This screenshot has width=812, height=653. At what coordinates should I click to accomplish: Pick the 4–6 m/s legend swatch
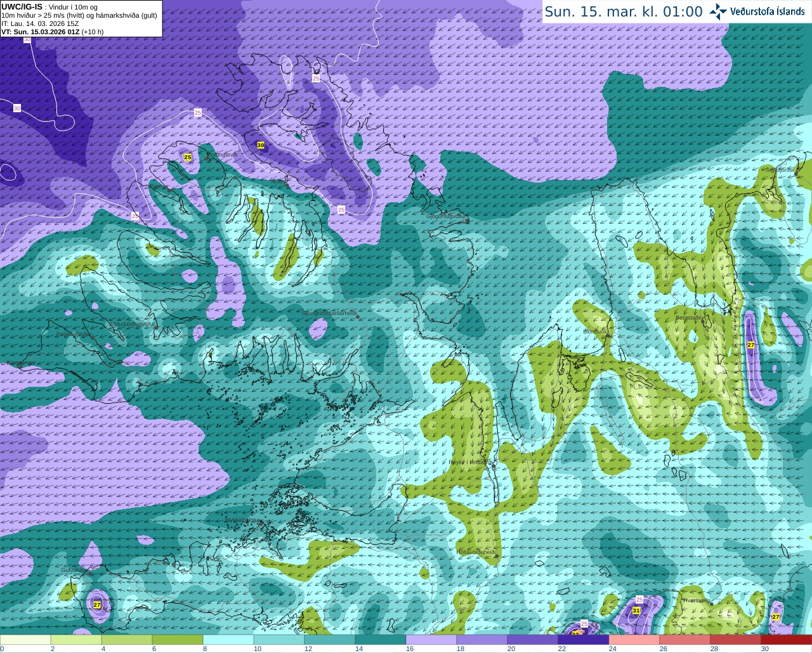[127, 639]
